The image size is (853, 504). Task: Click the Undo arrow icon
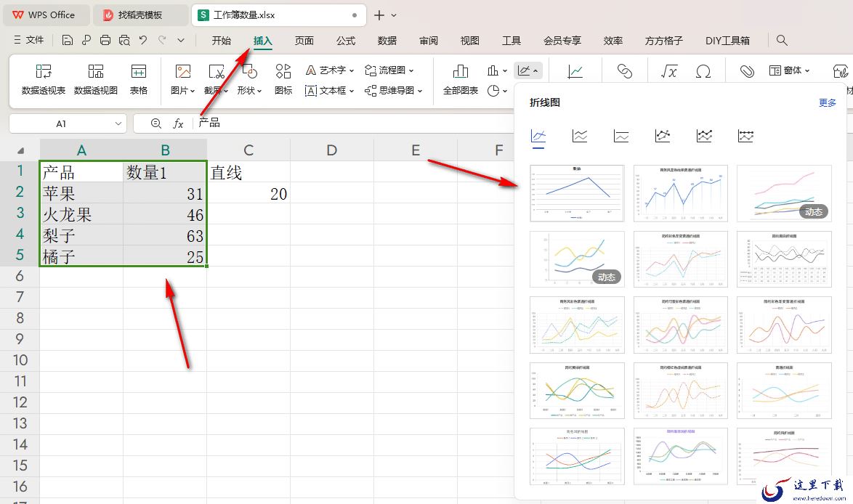143,40
